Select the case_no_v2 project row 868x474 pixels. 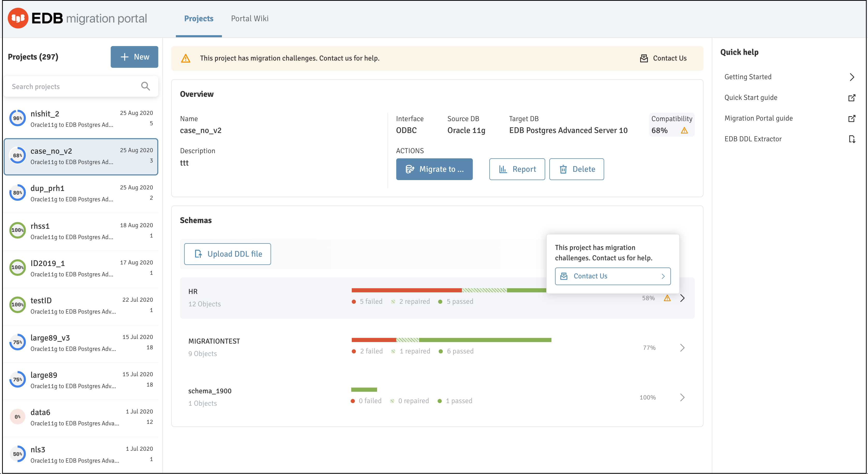81,157
